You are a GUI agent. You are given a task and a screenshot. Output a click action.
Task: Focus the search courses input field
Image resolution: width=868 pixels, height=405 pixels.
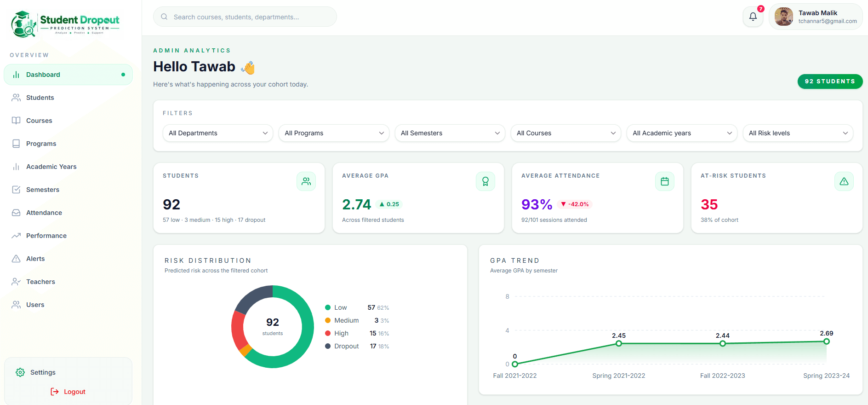[x=245, y=17]
